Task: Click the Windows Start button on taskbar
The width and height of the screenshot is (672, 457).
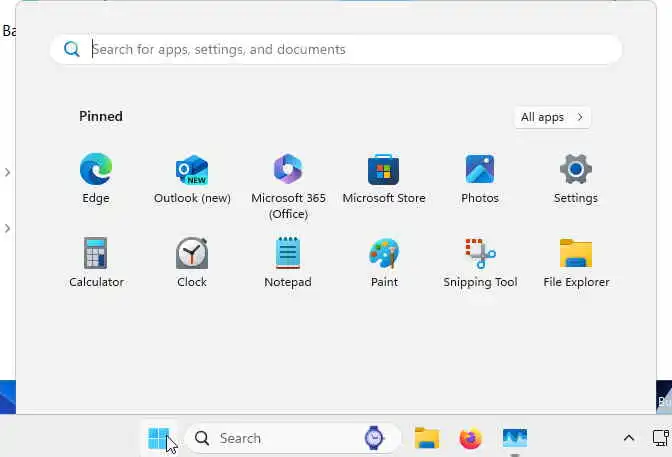Action: (x=159, y=439)
